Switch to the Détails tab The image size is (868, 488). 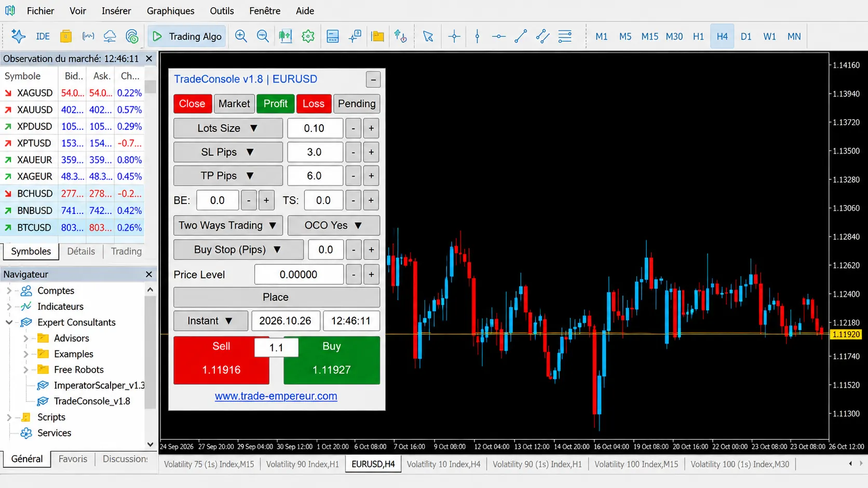click(81, 251)
